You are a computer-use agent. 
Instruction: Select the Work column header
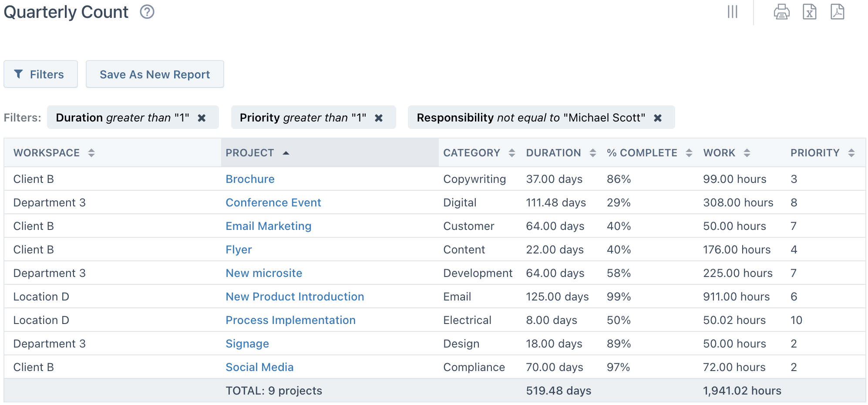tap(719, 153)
